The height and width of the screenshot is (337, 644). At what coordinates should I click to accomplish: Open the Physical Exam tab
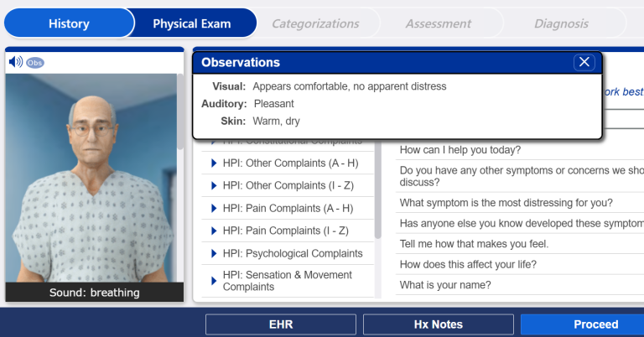(x=192, y=23)
